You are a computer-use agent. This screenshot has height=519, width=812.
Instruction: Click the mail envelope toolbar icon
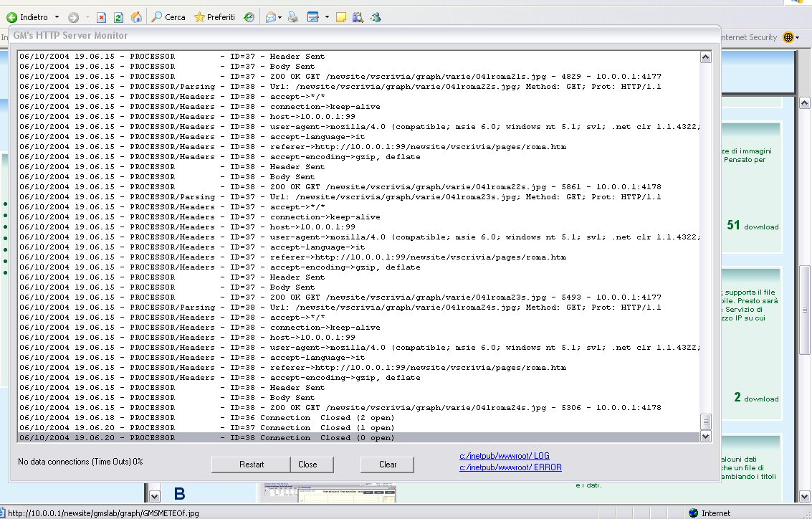270,18
